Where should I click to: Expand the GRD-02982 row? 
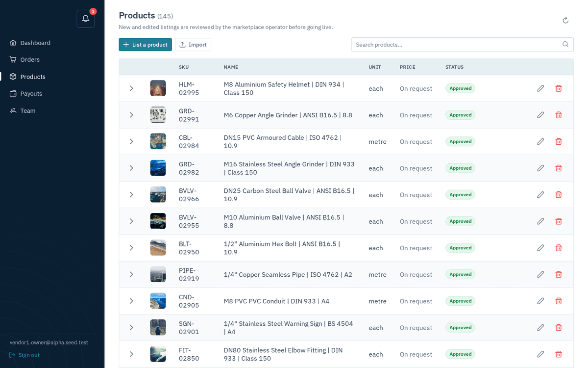pos(131,168)
